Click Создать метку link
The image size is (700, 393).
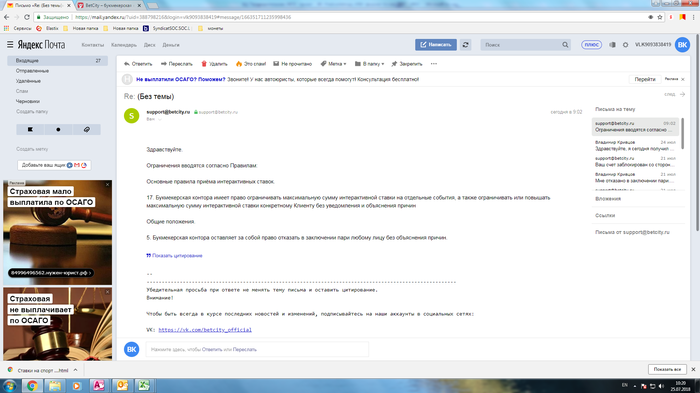(32, 149)
